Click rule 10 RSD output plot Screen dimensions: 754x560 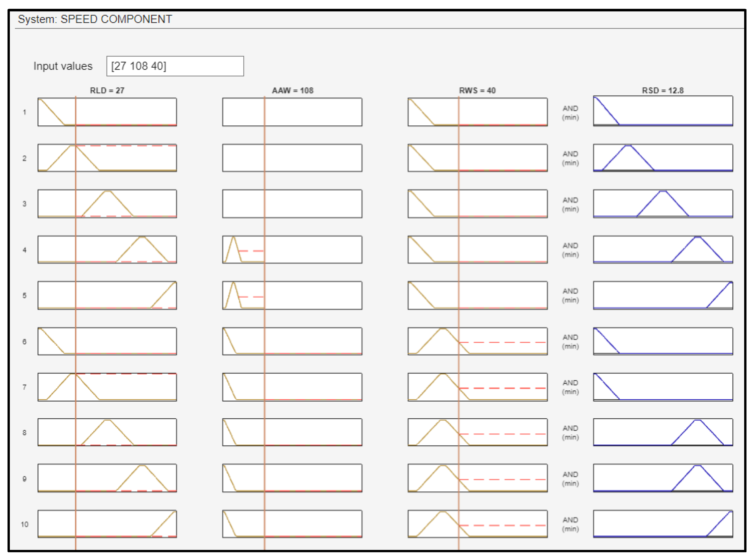pyautogui.click(x=663, y=524)
